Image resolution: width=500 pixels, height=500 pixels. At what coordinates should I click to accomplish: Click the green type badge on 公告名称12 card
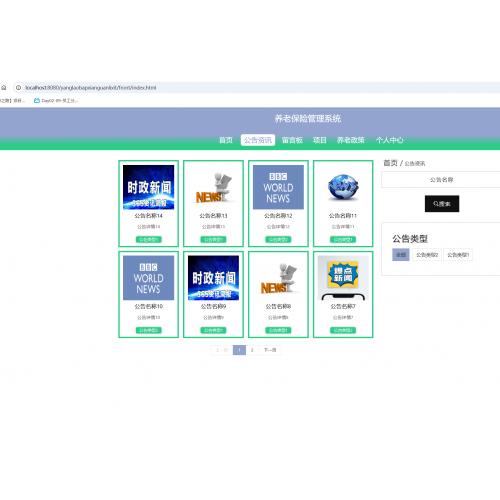click(278, 239)
